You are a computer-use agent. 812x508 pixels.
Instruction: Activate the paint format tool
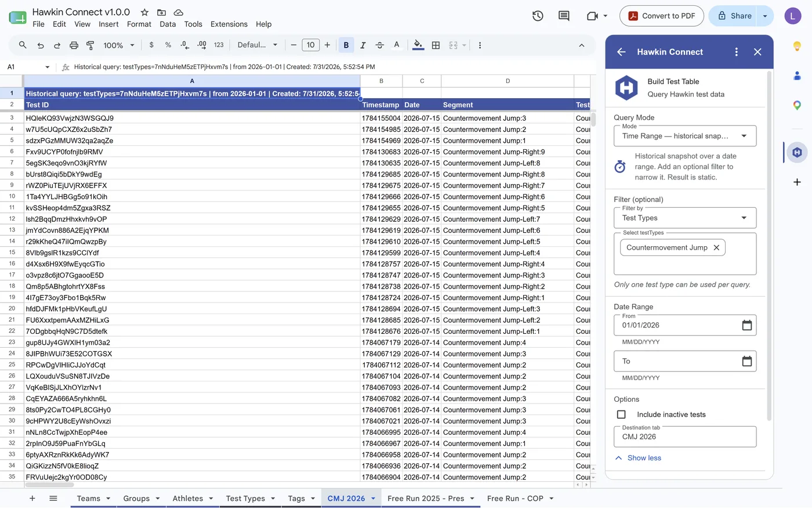click(90, 45)
